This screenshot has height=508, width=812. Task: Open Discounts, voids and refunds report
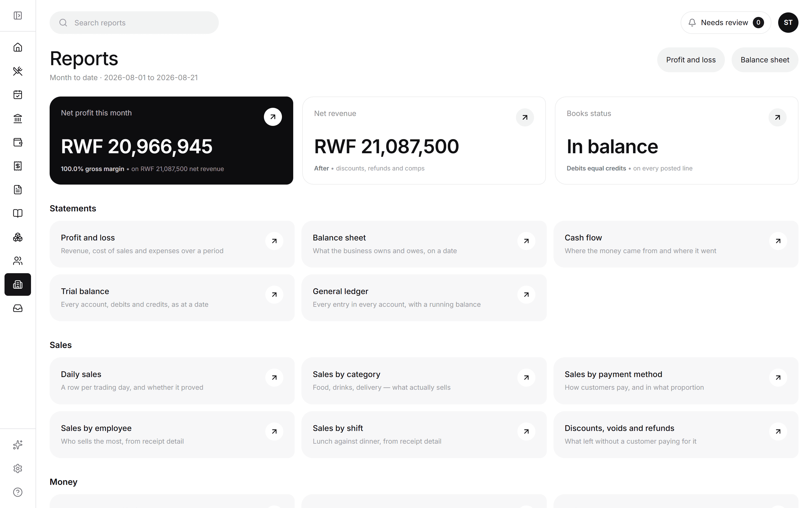point(676,434)
